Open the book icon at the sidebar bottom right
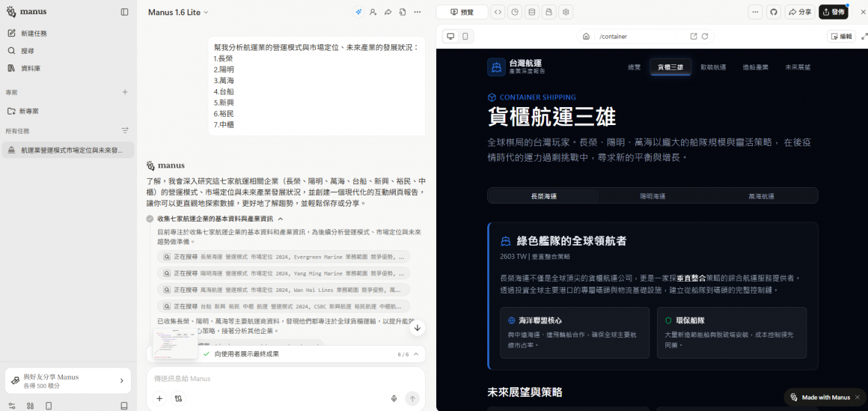The height and width of the screenshot is (411, 868). coord(124,406)
